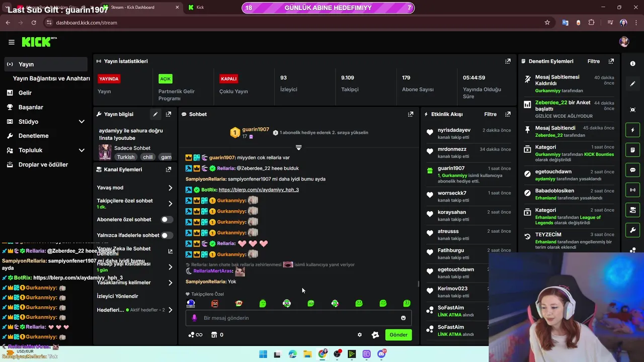Open Discord from the taskbar
Image resolution: width=644 pixels, height=362 pixels.
pyautogui.click(x=381, y=354)
